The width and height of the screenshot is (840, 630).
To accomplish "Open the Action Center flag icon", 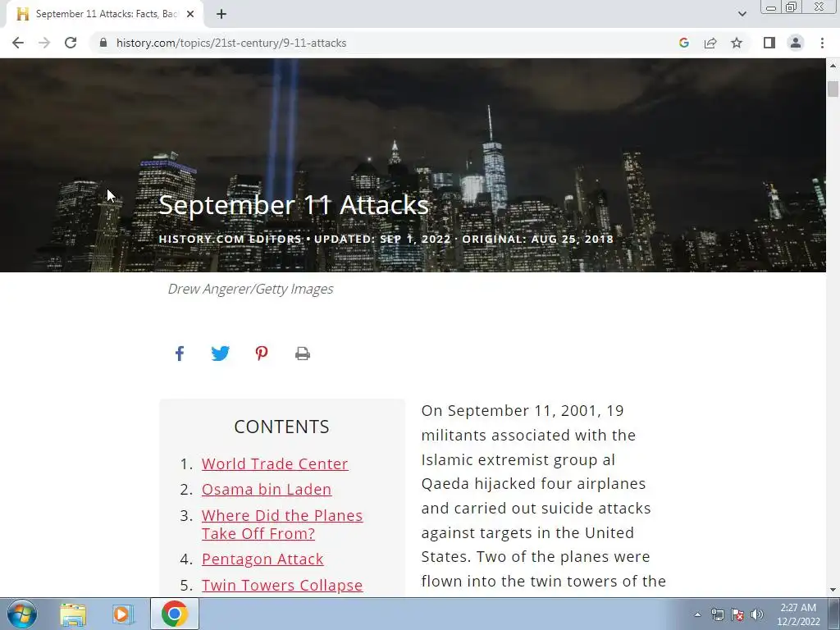I will (737, 614).
